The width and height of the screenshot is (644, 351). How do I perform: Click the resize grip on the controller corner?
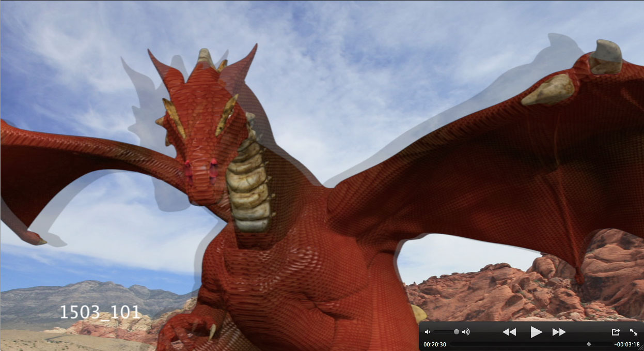pyautogui.click(x=640, y=348)
